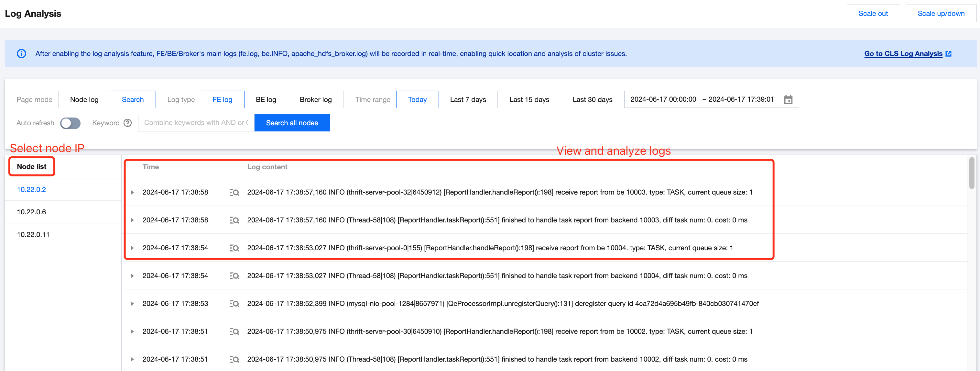Expand the 17:38:54 backend 10004 task report row
980x371 pixels.
(x=132, y=276)
